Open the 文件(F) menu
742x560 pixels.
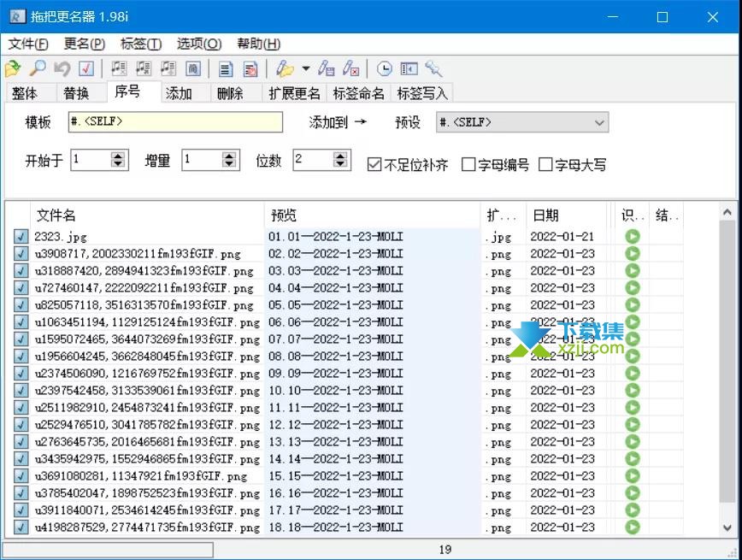point(28,44)
